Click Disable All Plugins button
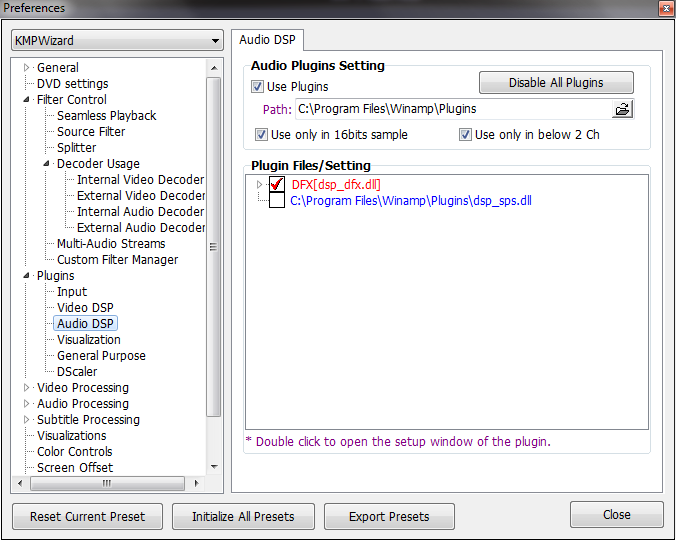 556,82
